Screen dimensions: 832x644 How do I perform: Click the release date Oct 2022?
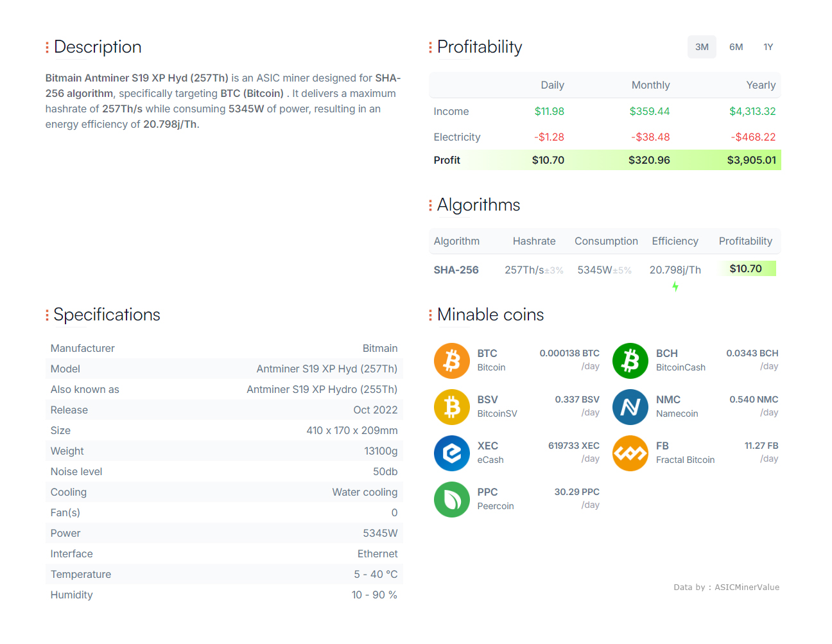(x=376, y=410)
